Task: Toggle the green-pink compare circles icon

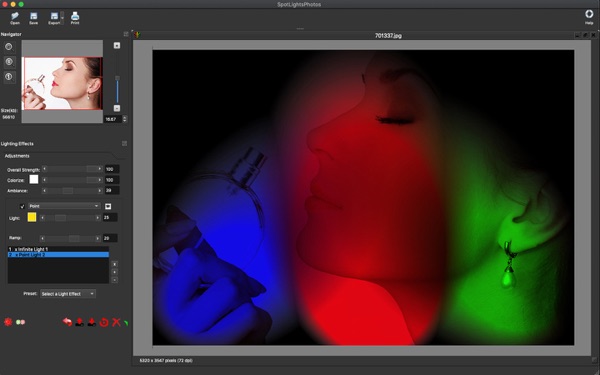Action: pyautogui.click(x=20, y=322)
